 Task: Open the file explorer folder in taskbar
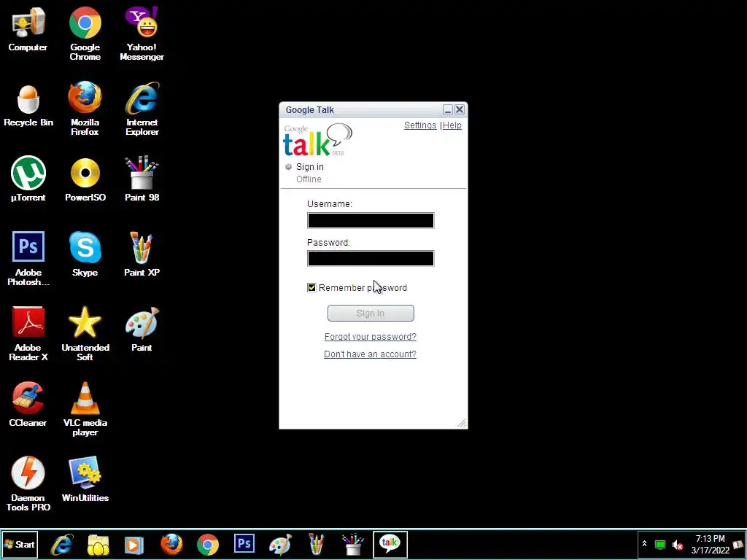[x=98, y=544]
